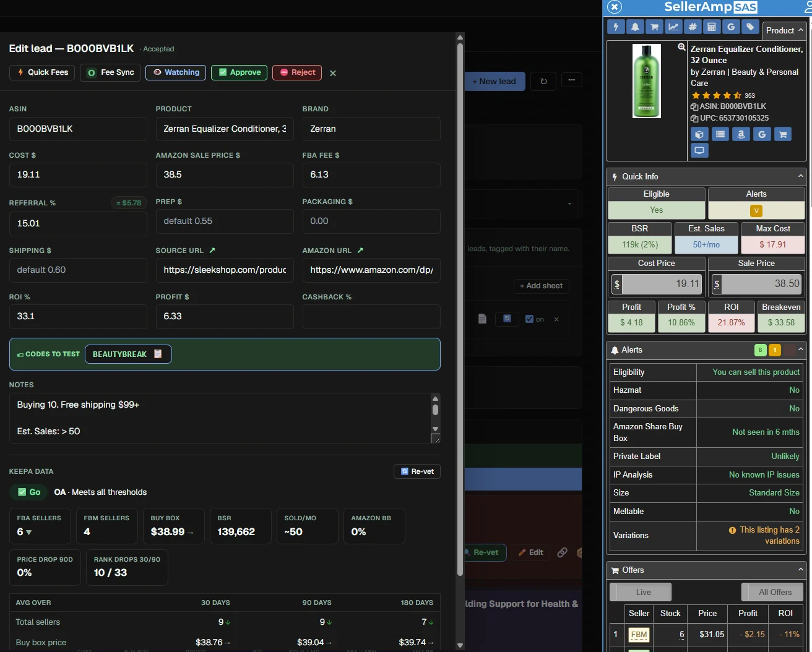Click 'This listing has 2 variations' text
Image resolution: width=812 pixels, height=652 pixels.
click(x=769, y=535)
